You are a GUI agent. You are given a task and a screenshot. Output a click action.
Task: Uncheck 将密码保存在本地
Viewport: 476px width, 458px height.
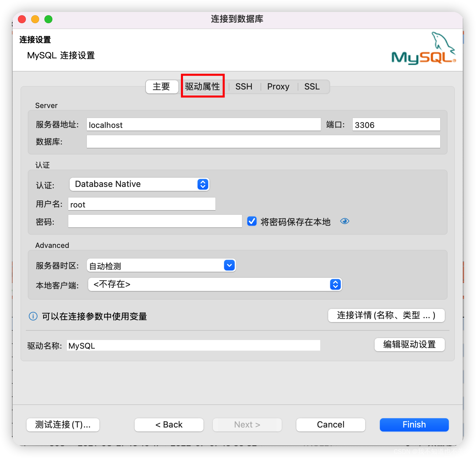pyautogui.click(x=252, y=221)
